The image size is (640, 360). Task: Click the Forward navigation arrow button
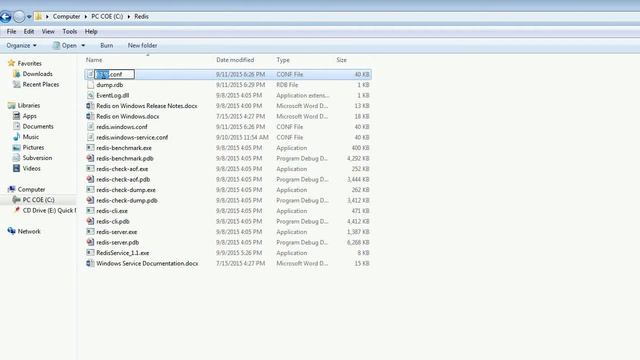coord(19,17)
